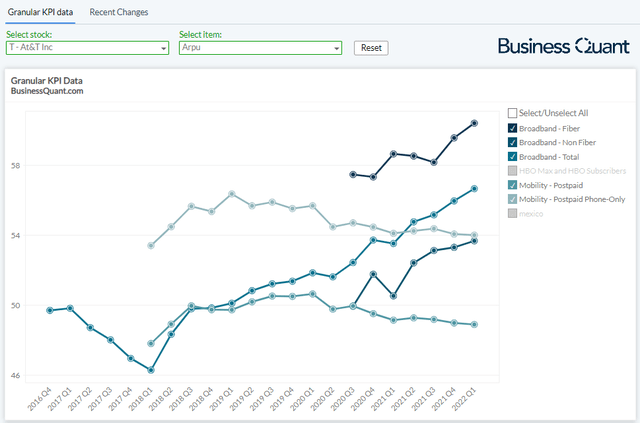
Task: Uncheck the Mobility - Postpaid series
Action: [512, 185]
